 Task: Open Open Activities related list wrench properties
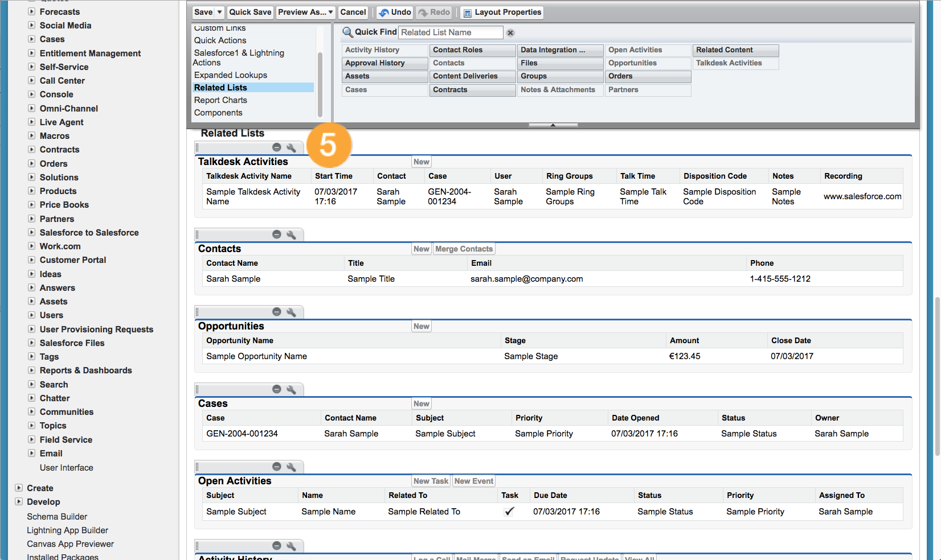[x=291, y=467]
